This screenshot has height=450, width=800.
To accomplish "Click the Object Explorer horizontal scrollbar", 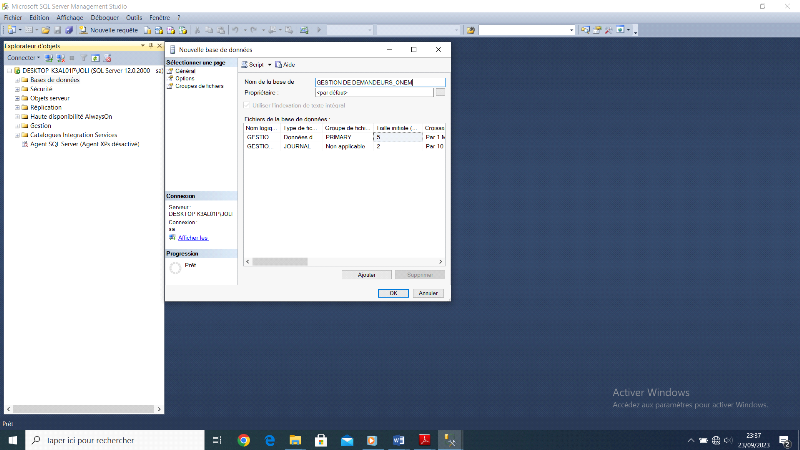I will tap(83, 409).
